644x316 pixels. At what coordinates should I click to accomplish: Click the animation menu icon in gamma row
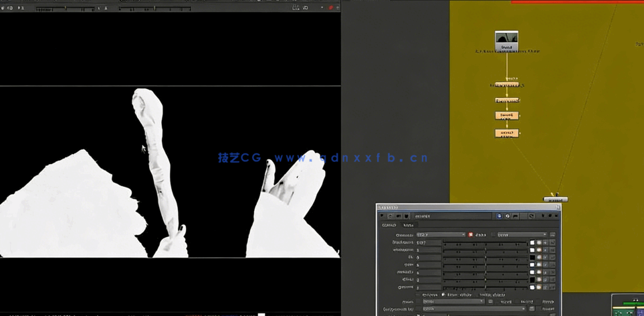[x=552, y=287]
